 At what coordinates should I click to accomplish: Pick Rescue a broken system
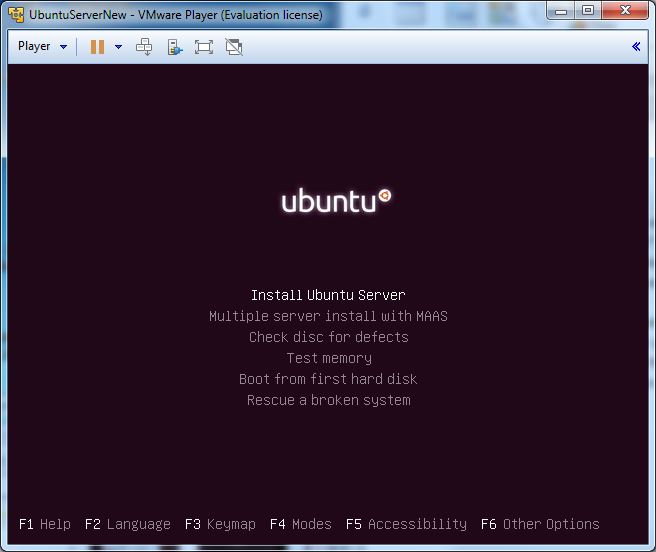(328, 400)
